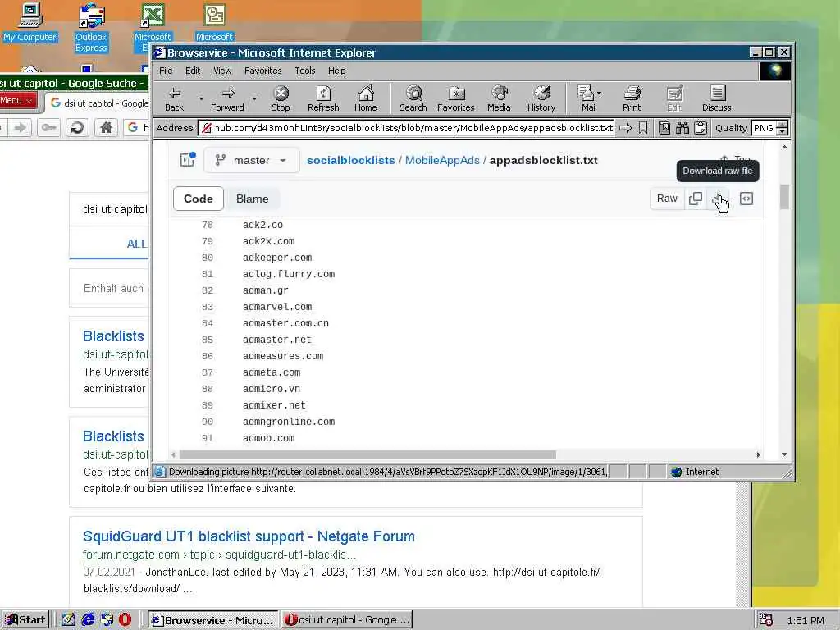Screen dimensions: 840x630
Task: Go to Home page in IE
Action: [x=365, y=99]
